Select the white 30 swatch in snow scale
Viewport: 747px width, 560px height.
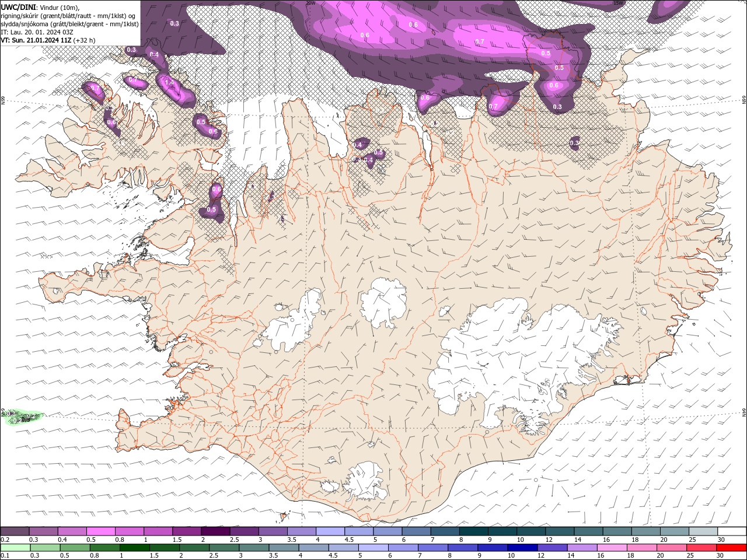tap(732, 531)
